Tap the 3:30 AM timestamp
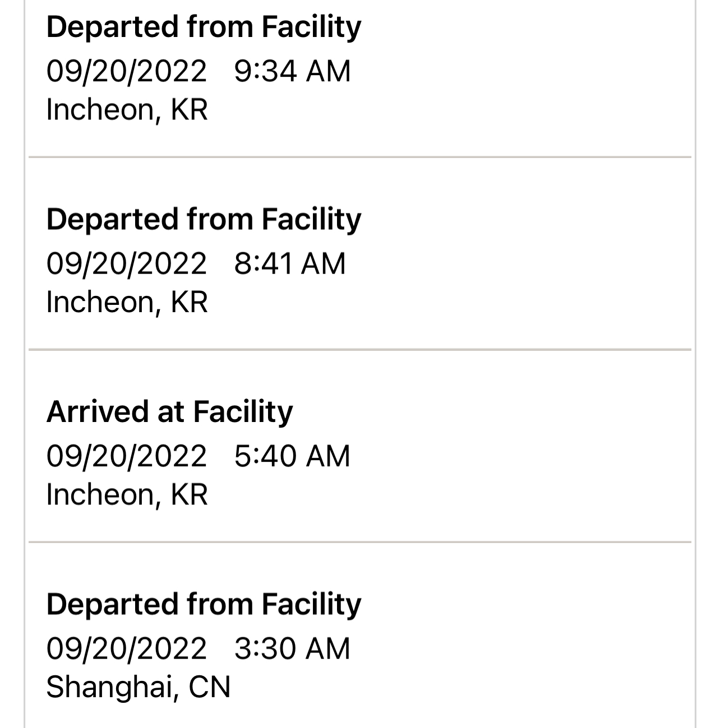This screenshot has height=728, width=720. pos(292,648)
